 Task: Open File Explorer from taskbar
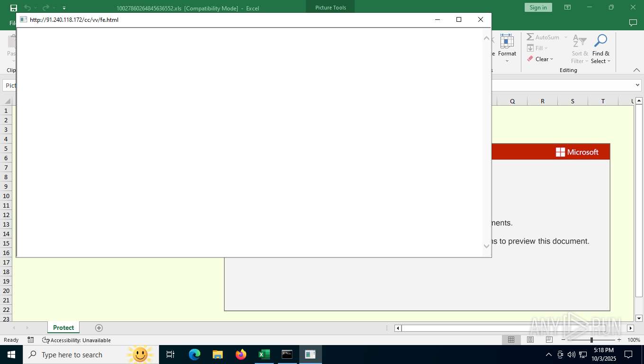point(218,355)
